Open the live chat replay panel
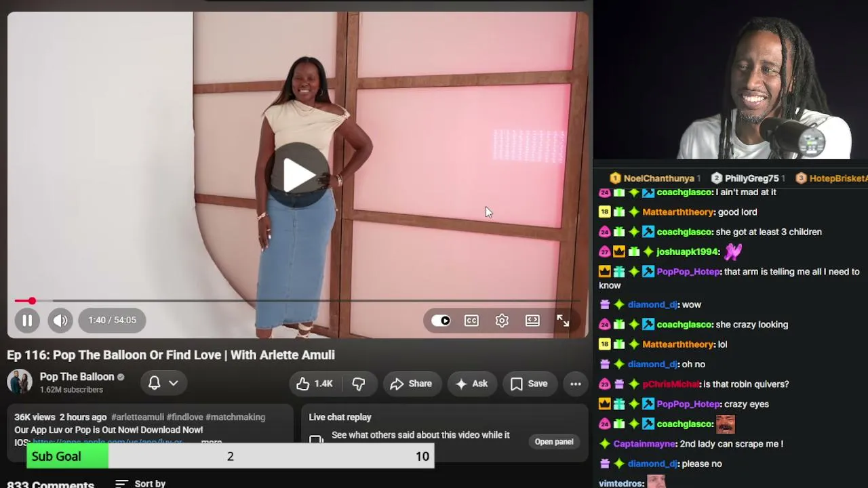 (x=554, y=442)
